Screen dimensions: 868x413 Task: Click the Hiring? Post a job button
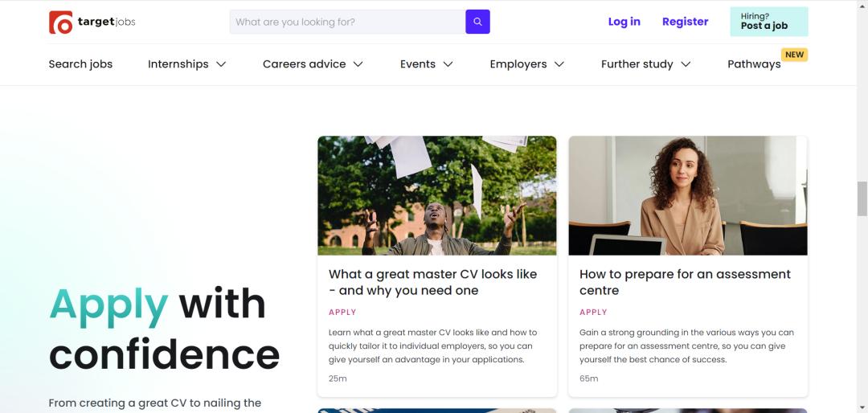(769, 22)
